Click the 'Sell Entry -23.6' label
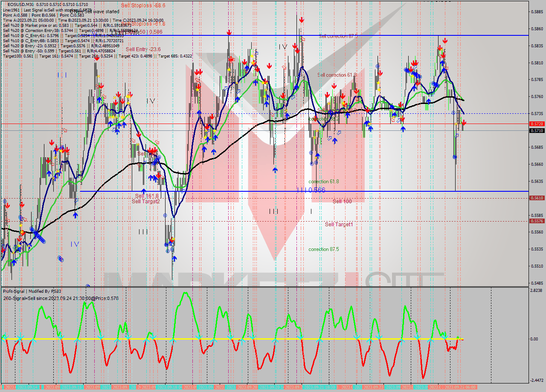 [143, 49]
